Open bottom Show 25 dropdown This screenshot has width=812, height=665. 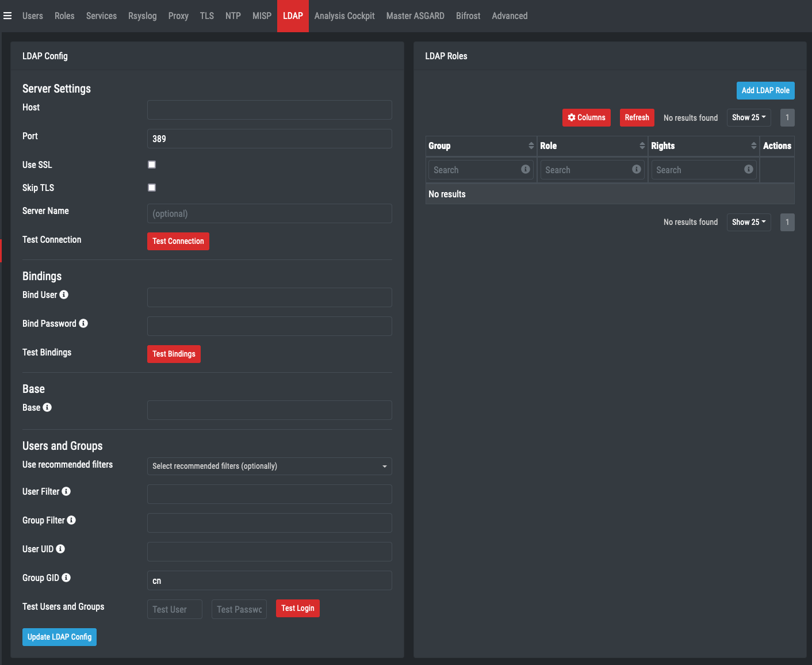(748, 222)
